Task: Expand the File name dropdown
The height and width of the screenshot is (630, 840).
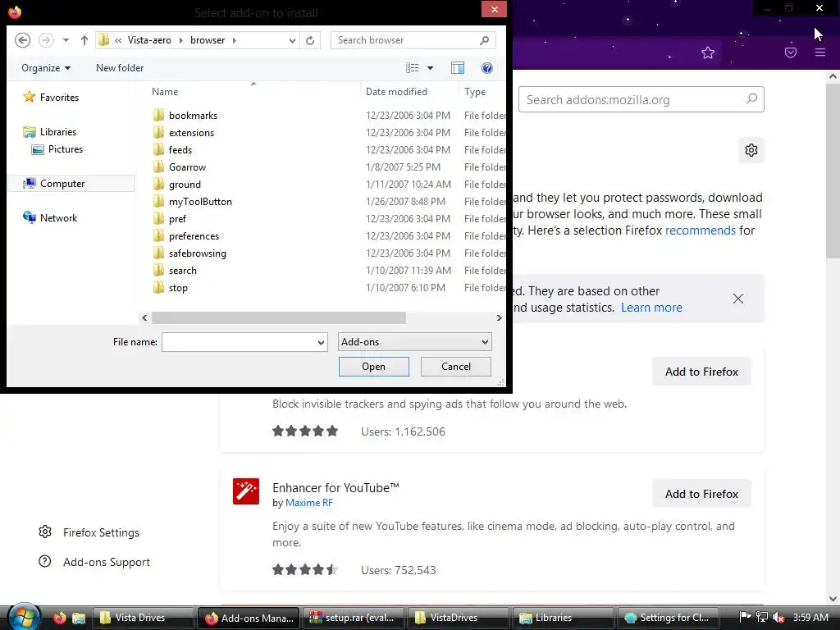Action: tap(321, 342)
